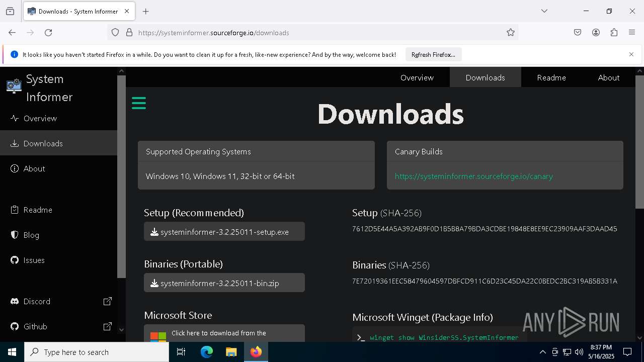
Task: Go back to the previous page
Action: click(x=12, y=32)
